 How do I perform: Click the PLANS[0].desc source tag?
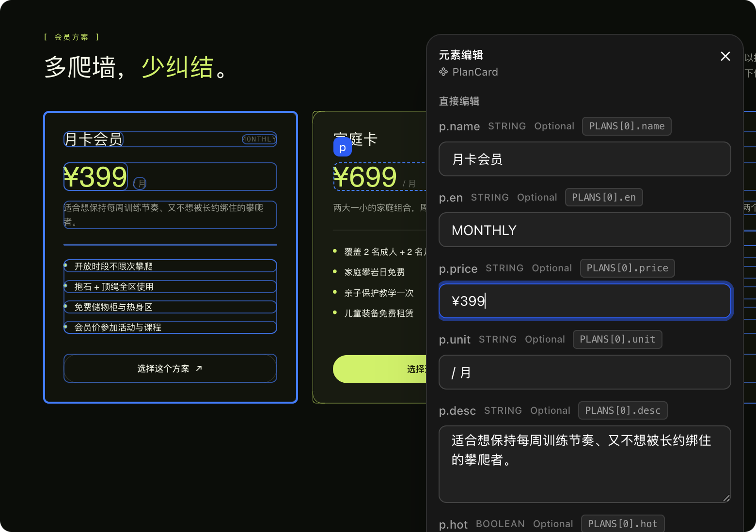pos(623,410)
